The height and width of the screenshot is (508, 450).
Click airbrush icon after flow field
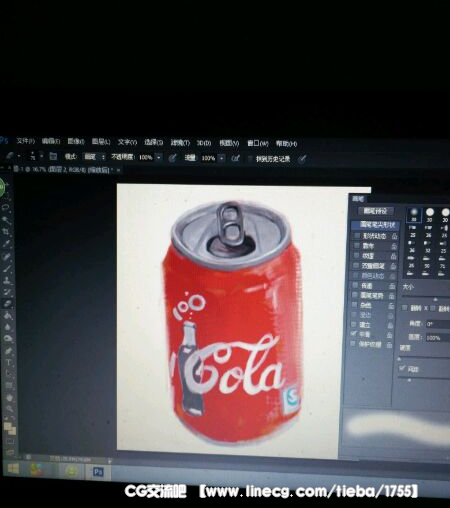235,158
